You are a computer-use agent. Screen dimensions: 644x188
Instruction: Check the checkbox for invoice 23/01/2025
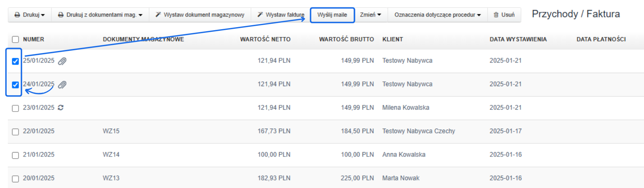(x=15, y=108)
